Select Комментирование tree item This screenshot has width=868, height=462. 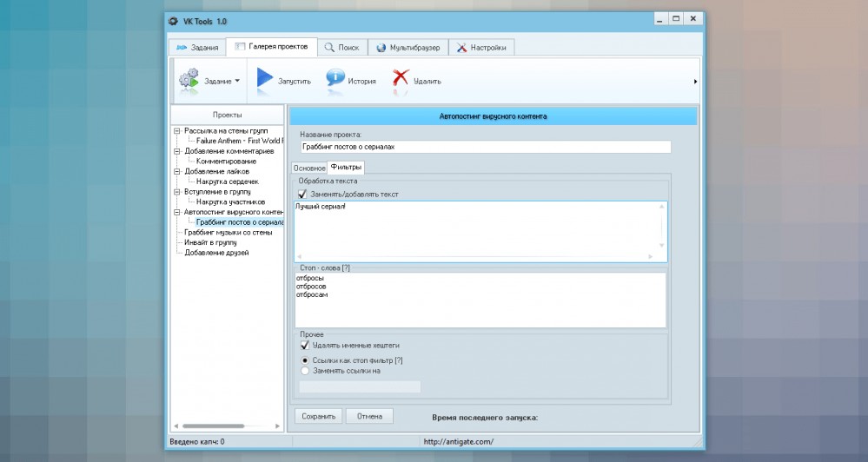(x=226, y=162)
